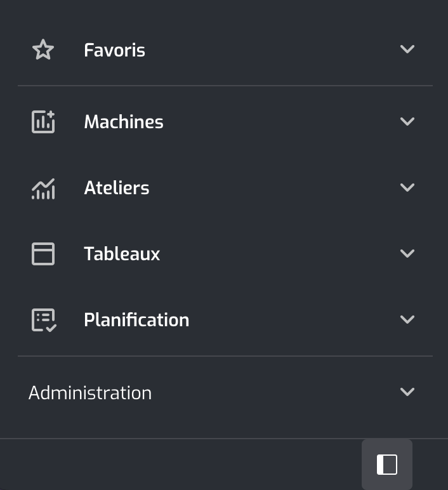Click the white sidebar panel glyph
The image size is (448, 490).
[387, 465]
